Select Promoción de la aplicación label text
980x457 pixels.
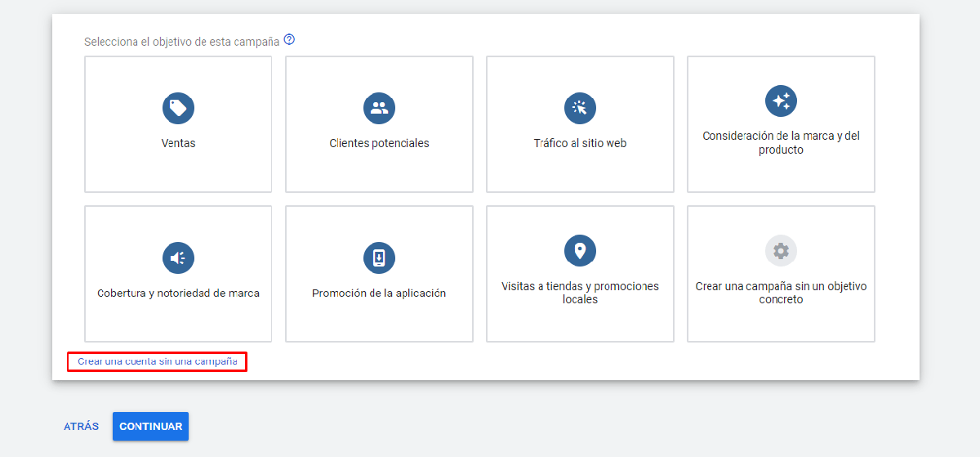[379, 293]
